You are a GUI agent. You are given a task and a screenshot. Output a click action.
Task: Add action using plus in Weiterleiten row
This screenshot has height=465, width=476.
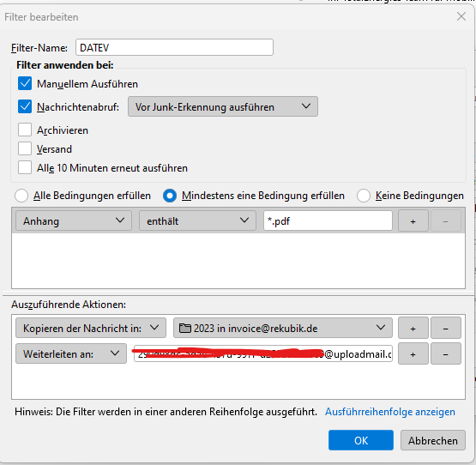(x=413, y=353)
